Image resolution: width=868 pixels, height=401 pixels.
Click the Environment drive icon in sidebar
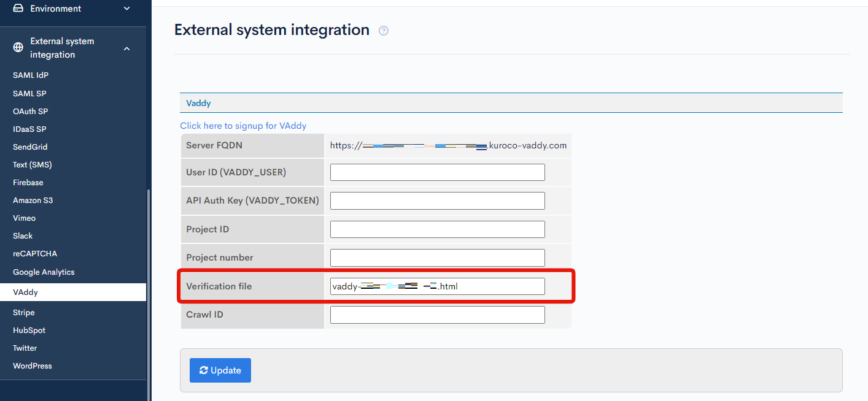pos(18,9)
